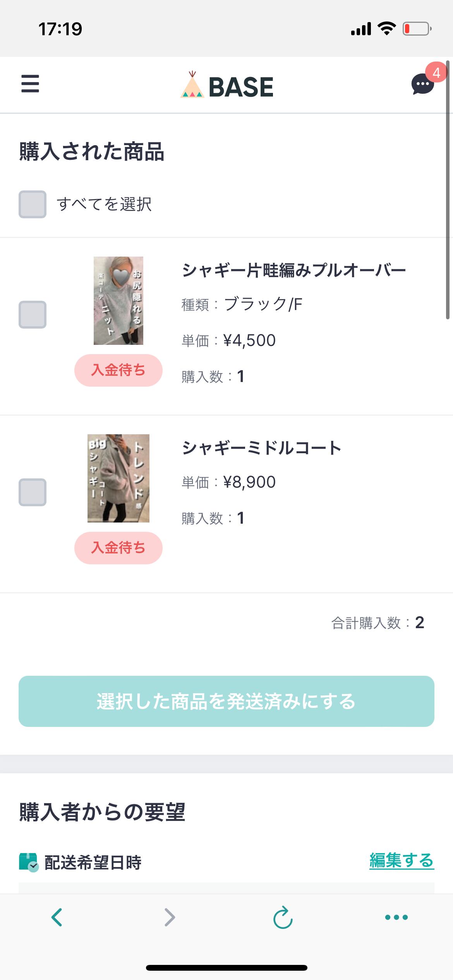Open the hamburger menu

click(30, 84)
